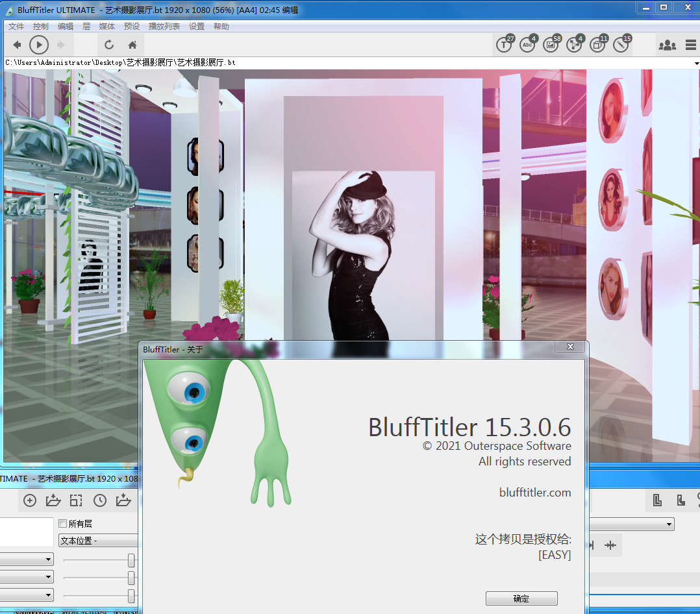Click the converging arrows keyframe icon
This screenshot has height=614, width=700.
(610, 545)
